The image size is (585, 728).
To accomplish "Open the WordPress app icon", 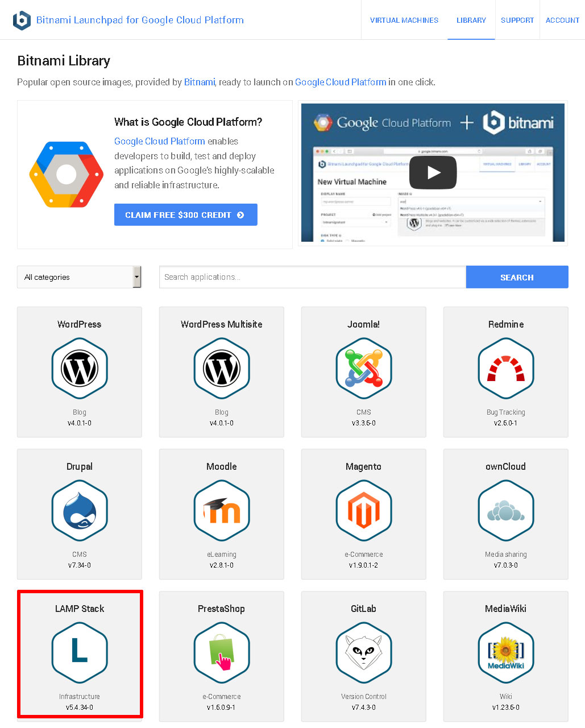I will [80, 369].
